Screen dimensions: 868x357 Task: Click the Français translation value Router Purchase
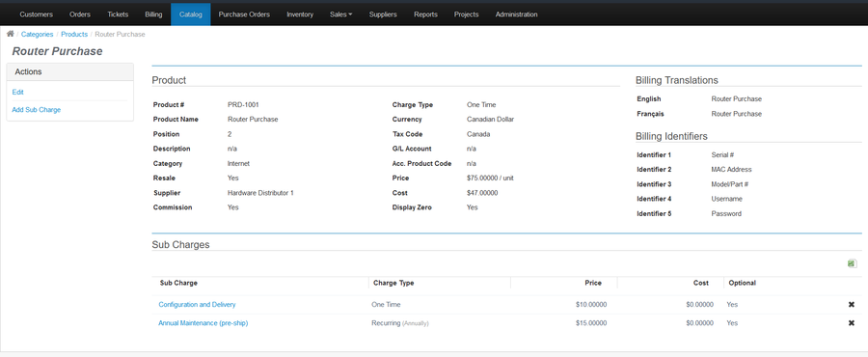coord(736,114)
